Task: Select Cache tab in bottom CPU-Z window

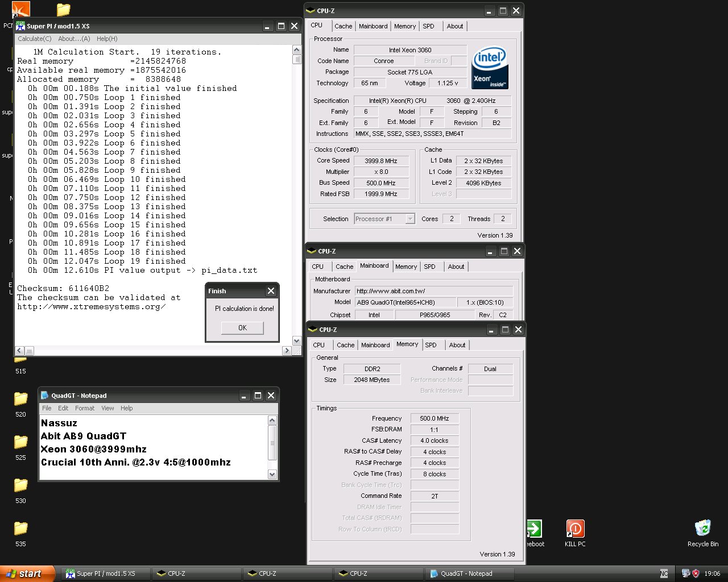Action: coord(345,345)
